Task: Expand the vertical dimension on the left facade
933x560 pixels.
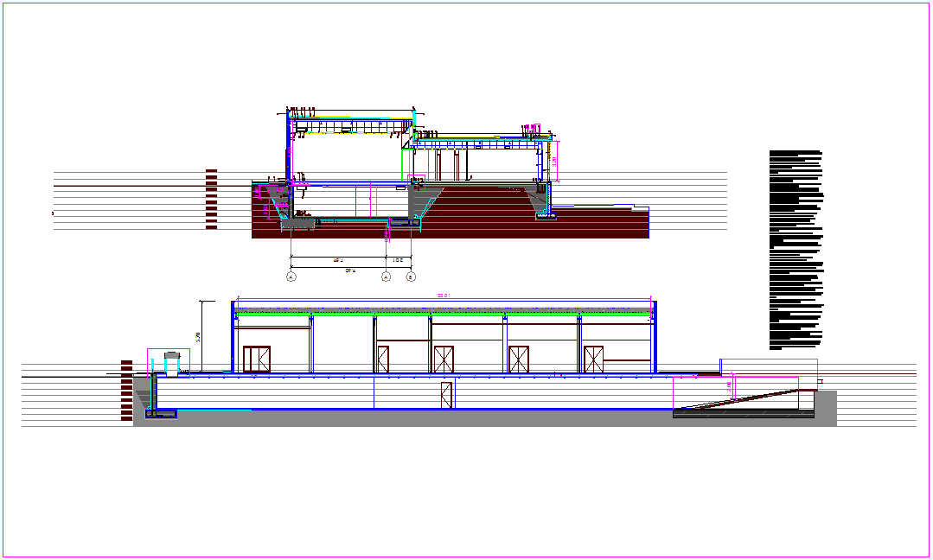Action: point(202,337)
